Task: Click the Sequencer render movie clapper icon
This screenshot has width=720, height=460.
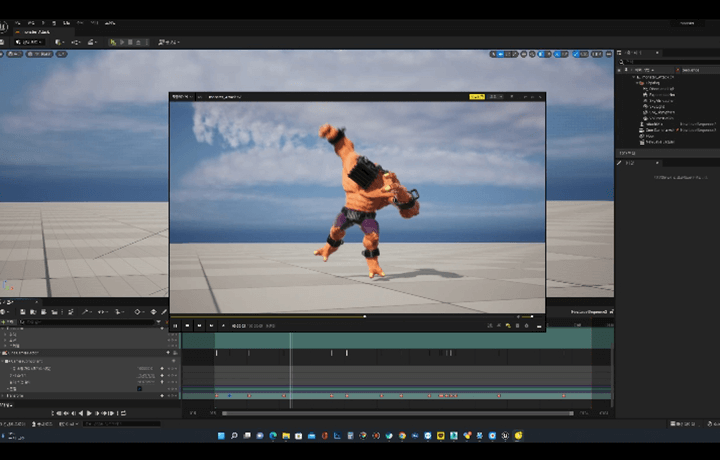Action: coord(55,312)
